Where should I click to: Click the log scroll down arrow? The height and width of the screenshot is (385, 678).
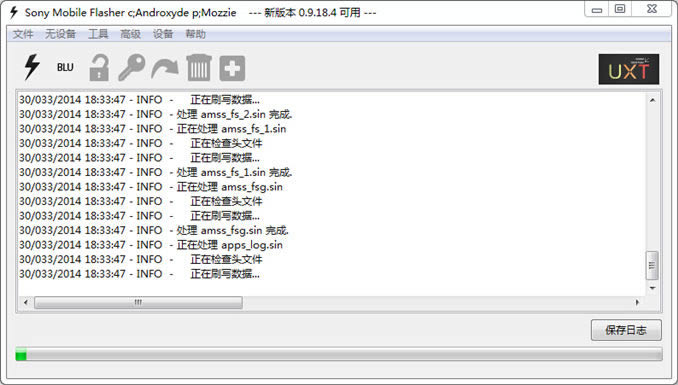652,288
